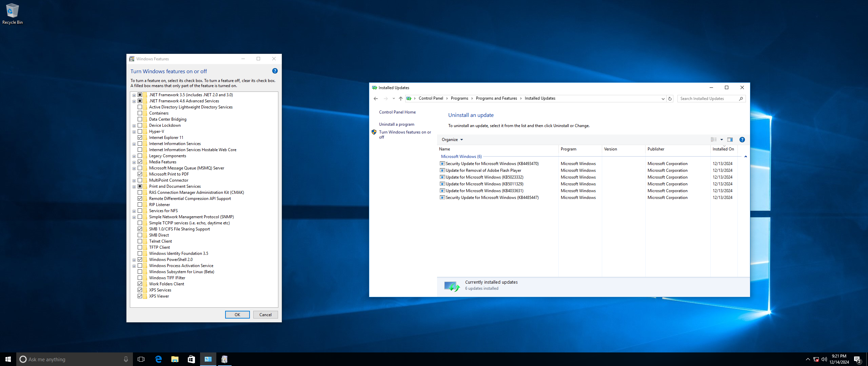Switch to Windows Features taskbar button

point(224,359)
